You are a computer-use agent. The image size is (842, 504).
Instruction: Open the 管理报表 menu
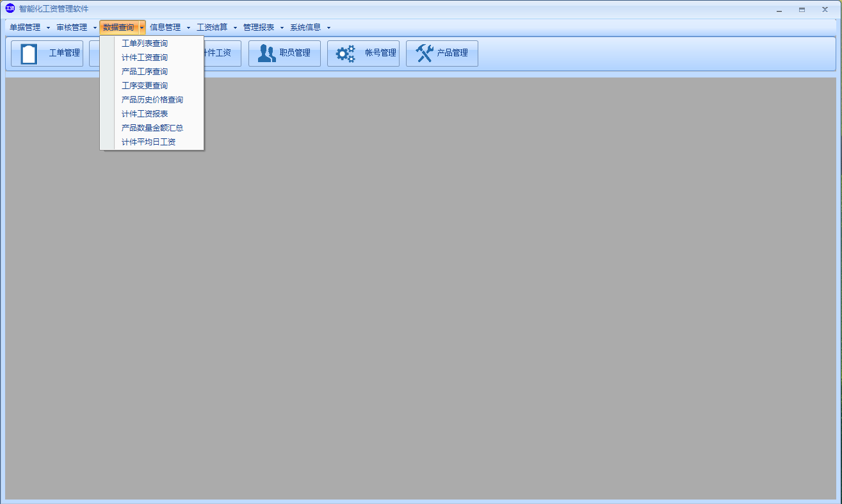pyautogui.click(x=259, y=28)
